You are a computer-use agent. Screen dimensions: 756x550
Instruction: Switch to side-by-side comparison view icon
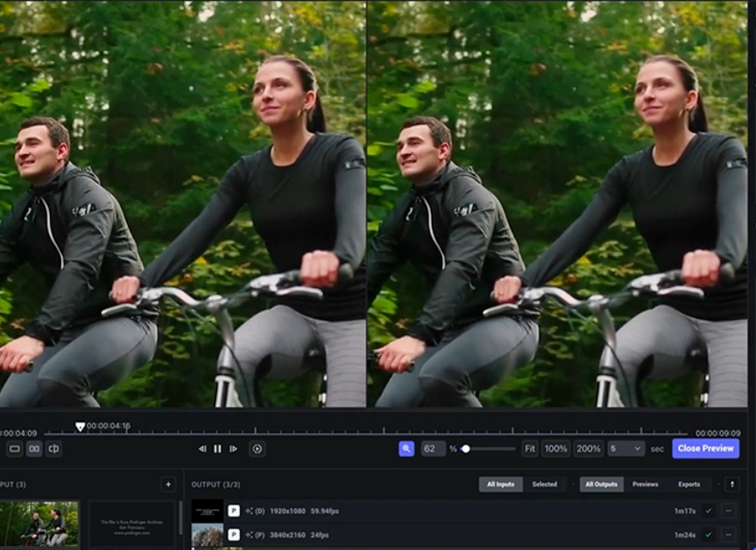[33, 447]
